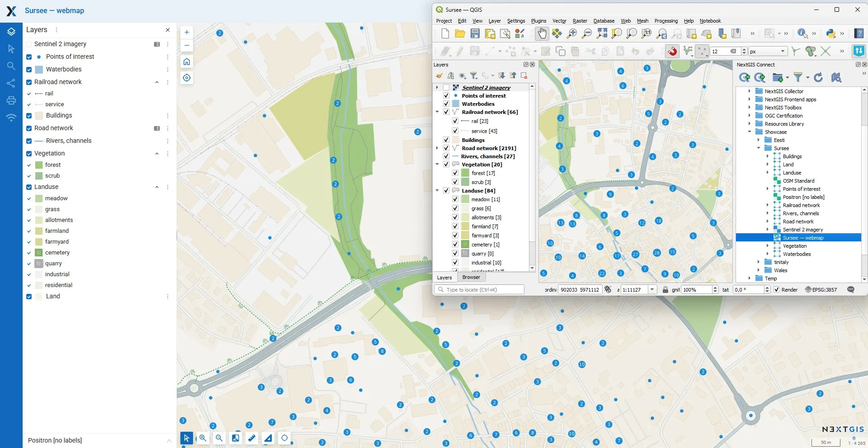Click the webmap home extent button
The width and height of the screenshot is (868, 448).
click(187, 61)
